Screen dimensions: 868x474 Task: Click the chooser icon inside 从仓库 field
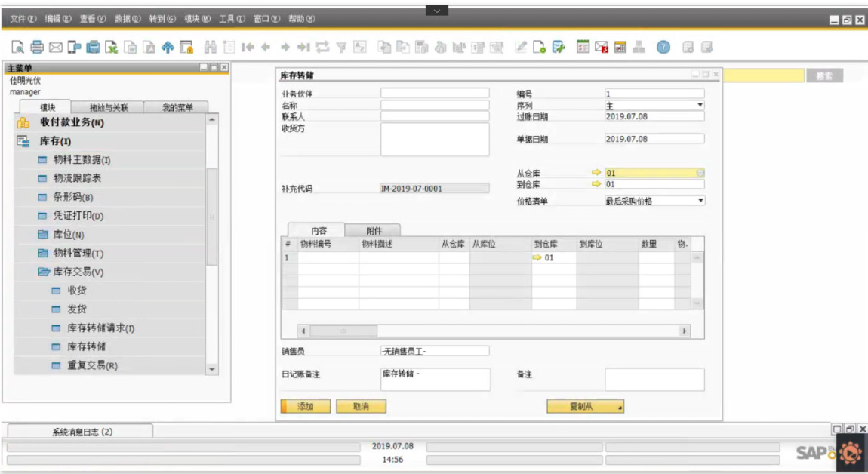[700, 173]
